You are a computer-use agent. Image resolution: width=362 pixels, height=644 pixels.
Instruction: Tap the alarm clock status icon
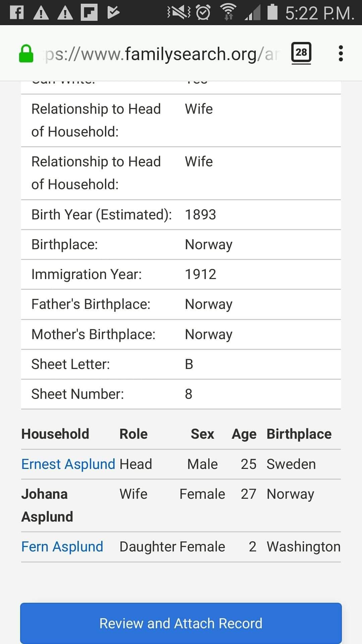click(203, 13)
